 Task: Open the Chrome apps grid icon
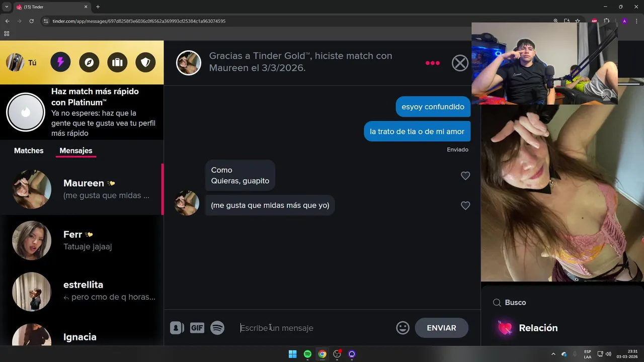tap(7, 34)
